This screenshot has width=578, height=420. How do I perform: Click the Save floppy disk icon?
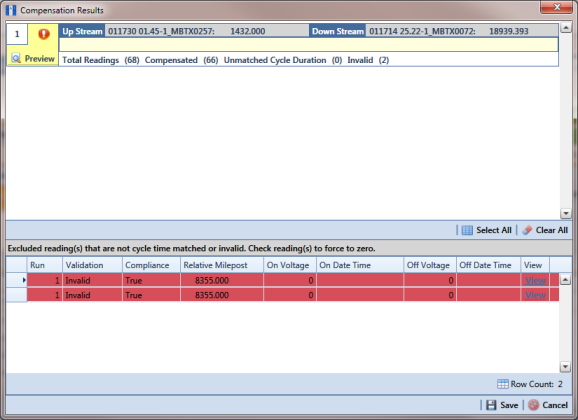coord(491,405)
